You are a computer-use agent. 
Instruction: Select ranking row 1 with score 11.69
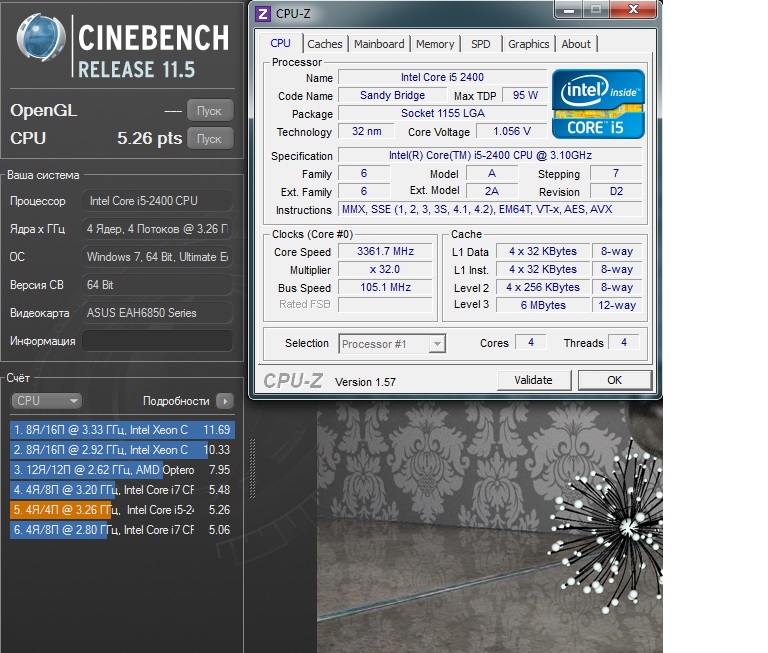click(122, 430)
